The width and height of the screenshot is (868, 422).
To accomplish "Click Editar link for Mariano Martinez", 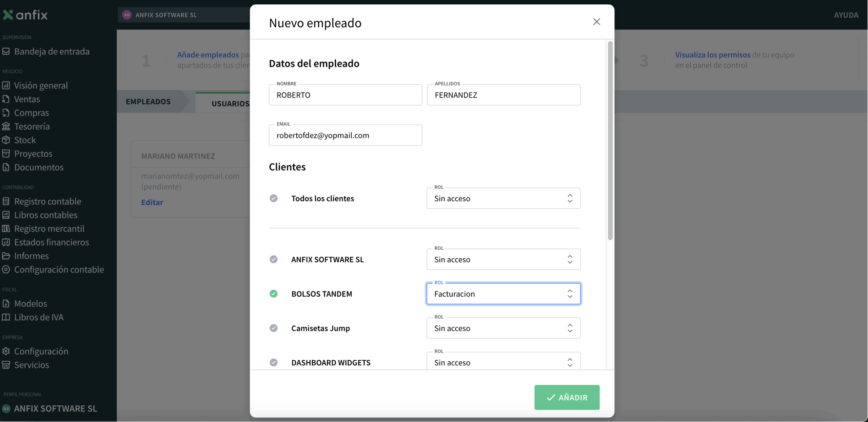I will coord(152,202).
